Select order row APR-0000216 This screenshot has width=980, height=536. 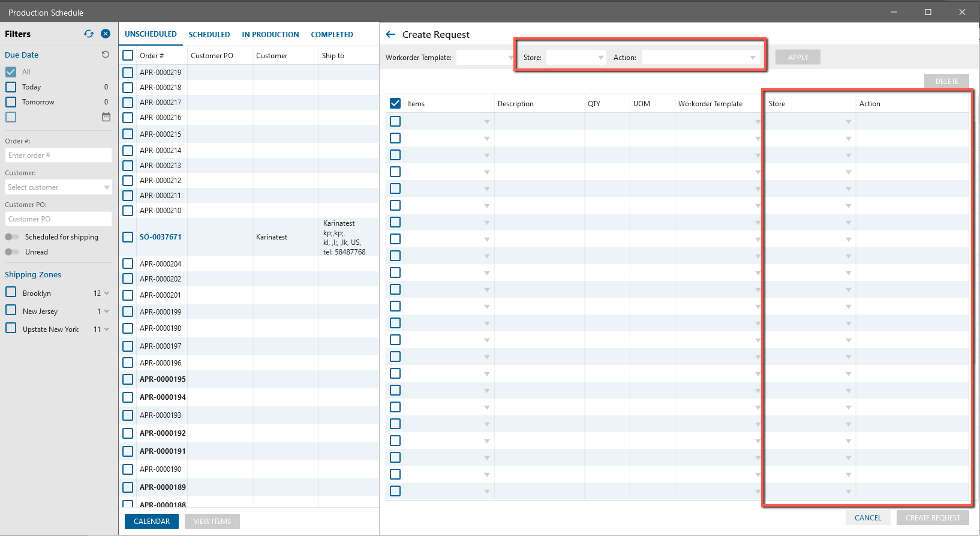tap(249, 118)
